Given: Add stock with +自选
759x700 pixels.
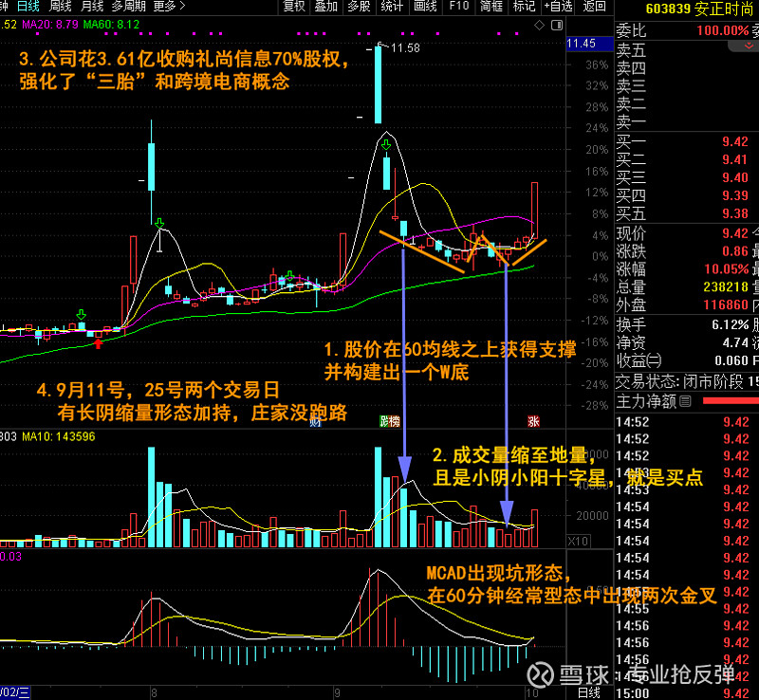Looking at the screenshot, I should (558, 7).
